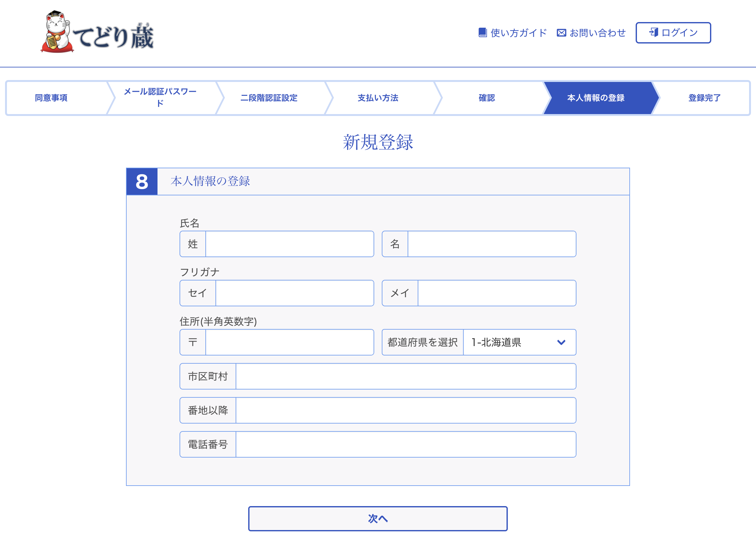Select the 登録完了 step tab

pyautogui.click(x=704, y=98)
